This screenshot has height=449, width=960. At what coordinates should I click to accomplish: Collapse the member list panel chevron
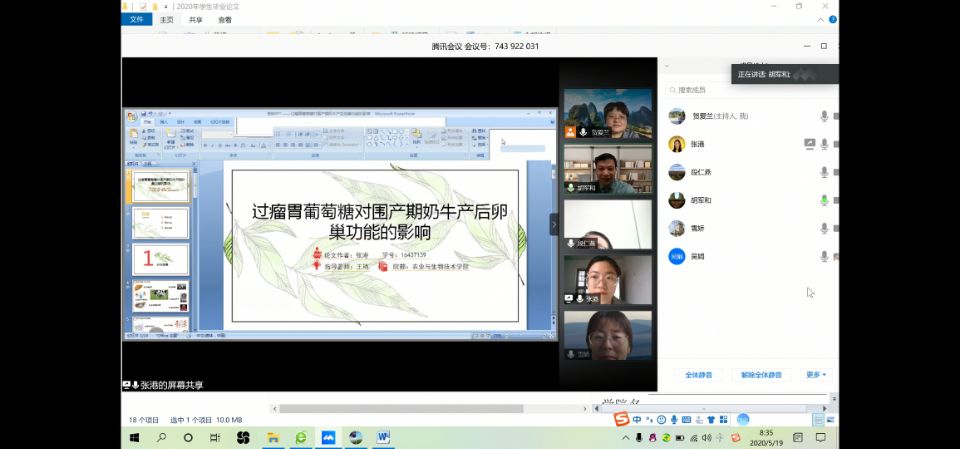click(x=667, y=66)
